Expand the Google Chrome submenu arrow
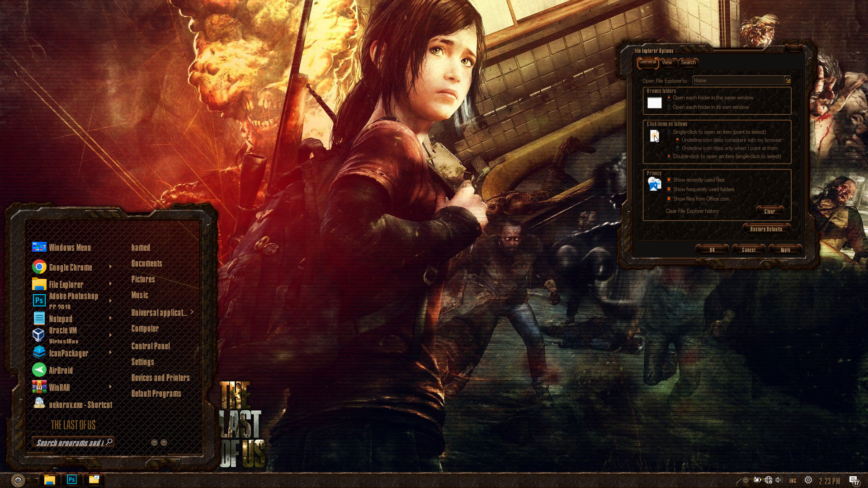The image size is (868, 488). pos(110,267)
